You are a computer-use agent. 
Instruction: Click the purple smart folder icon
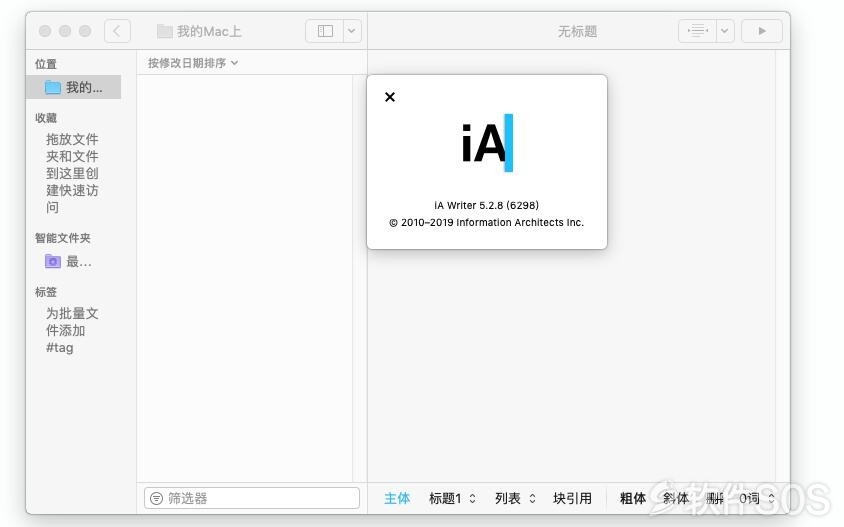53,261
